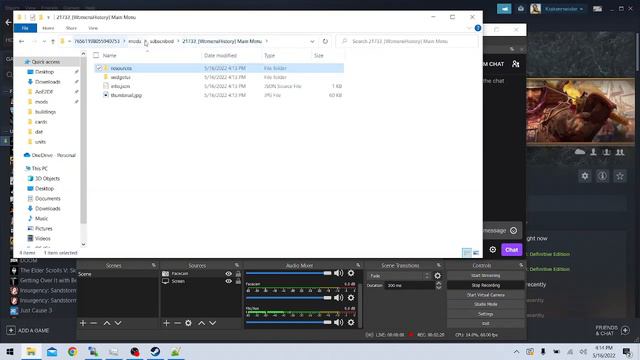Mute the topmost audio mixer track

(338, 273)
